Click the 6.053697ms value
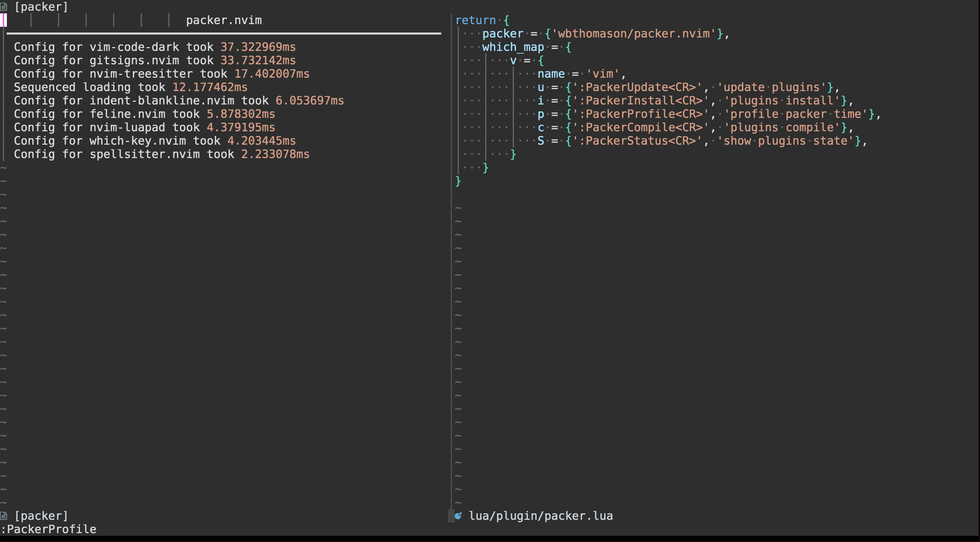 [x=310, y=101]
